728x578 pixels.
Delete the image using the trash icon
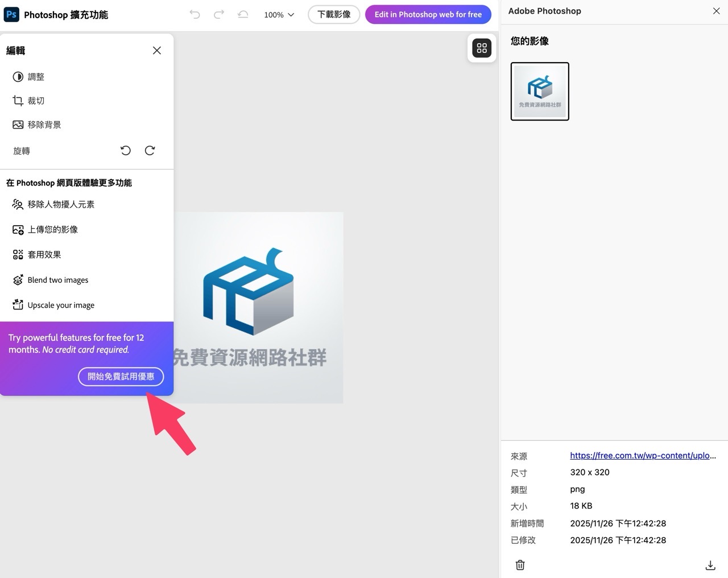tap(520, 565)
